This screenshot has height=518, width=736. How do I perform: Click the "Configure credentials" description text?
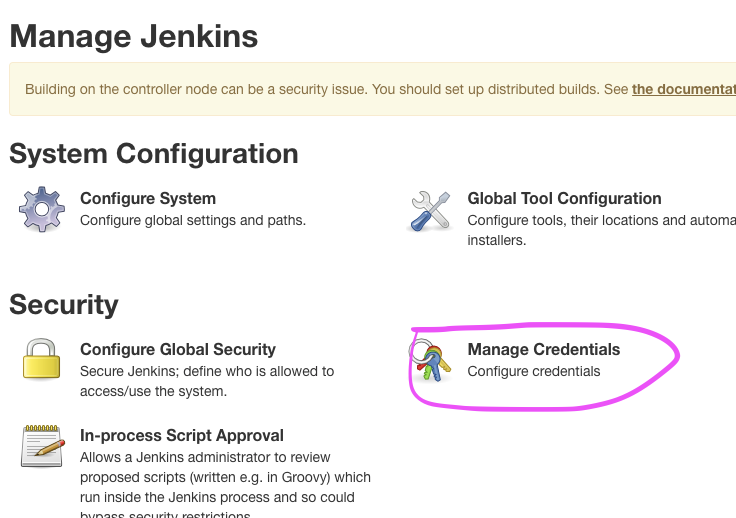(x=534, y=371)
